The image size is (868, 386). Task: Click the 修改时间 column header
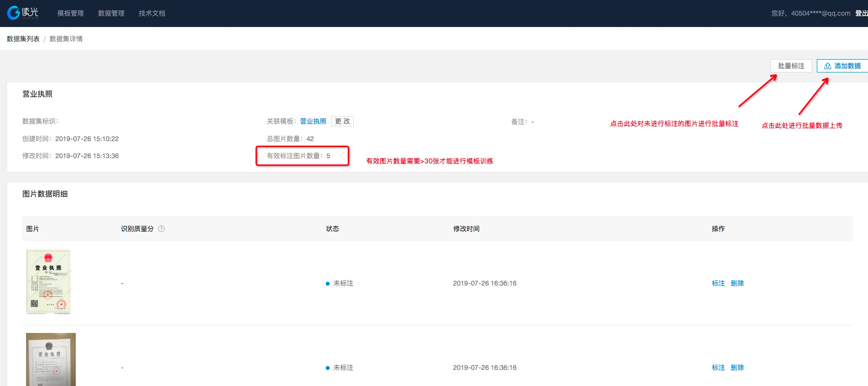(466, 229)
